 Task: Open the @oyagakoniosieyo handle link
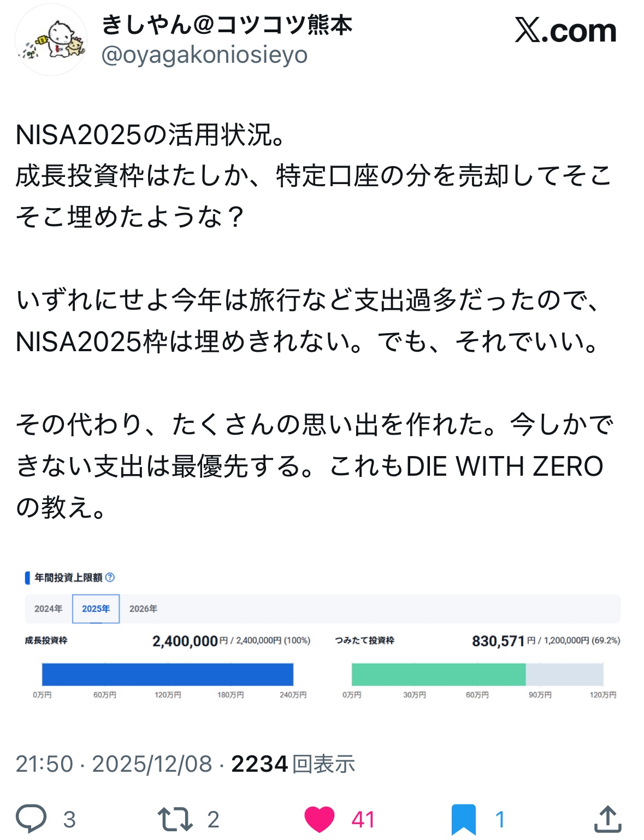point(205,55)
